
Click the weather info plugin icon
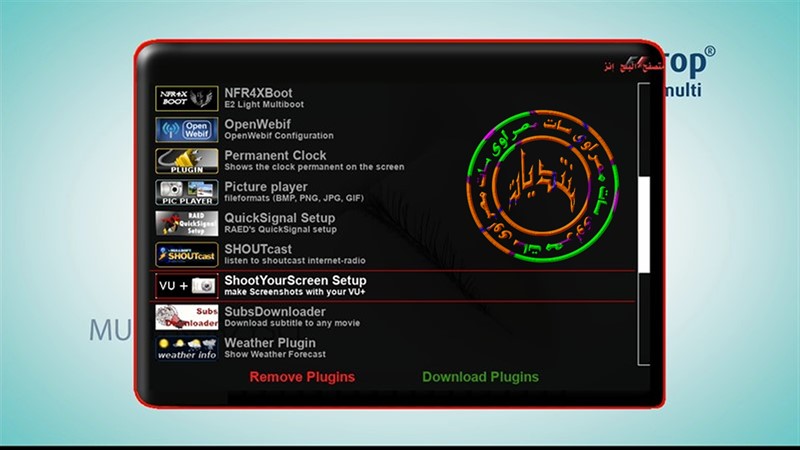click(187, 348)
